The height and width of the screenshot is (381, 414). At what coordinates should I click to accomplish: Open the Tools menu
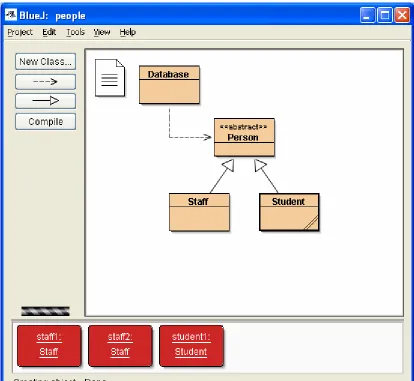point(75,32)
